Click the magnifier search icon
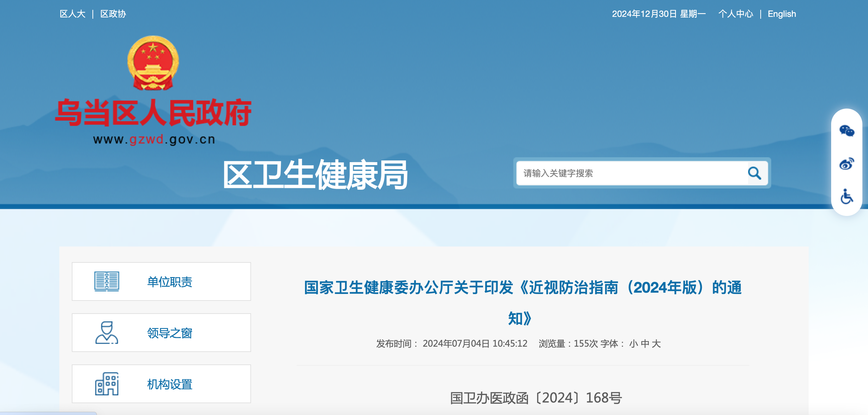The image size is (868, 415). (754, 173)
